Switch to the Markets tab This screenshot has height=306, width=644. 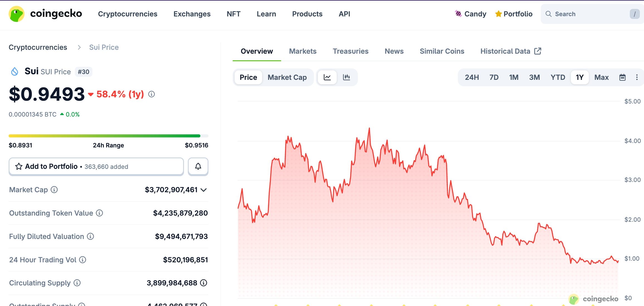(x=303, y=51)
